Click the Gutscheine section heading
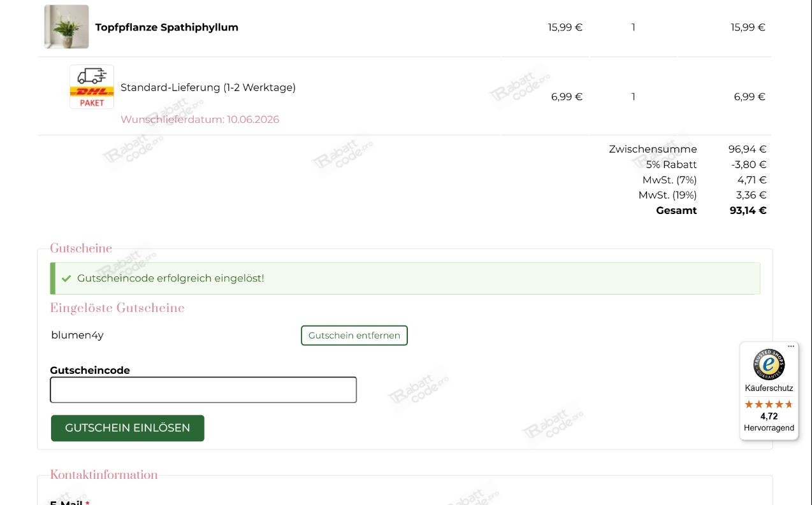The image size is (812, 505). [x=81, y=248]
